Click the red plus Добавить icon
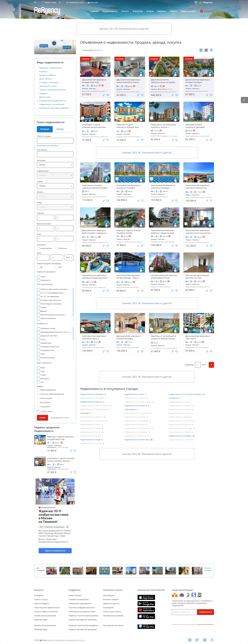Image resolution: width=248 pixels, height=644 pixels. (x=201, y=11)
